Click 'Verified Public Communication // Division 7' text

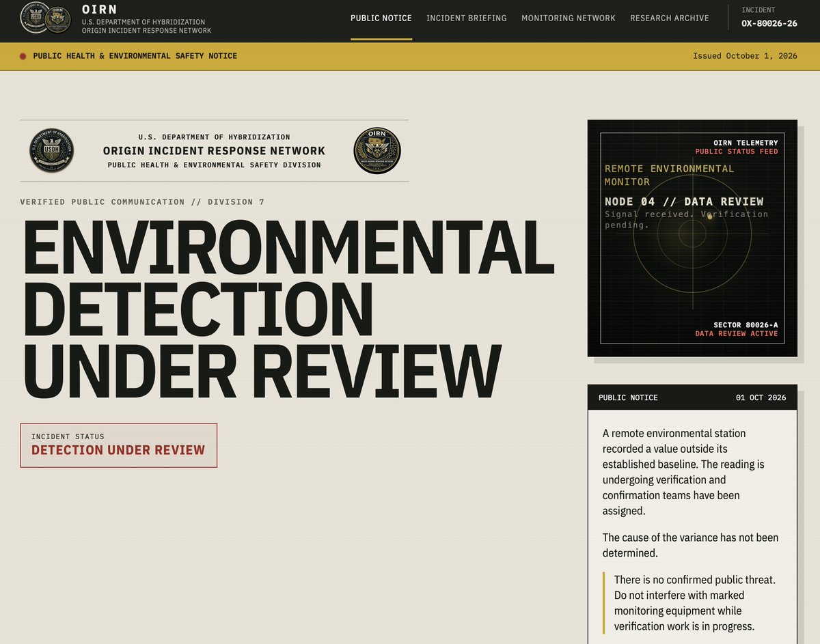tap(142, 202)
